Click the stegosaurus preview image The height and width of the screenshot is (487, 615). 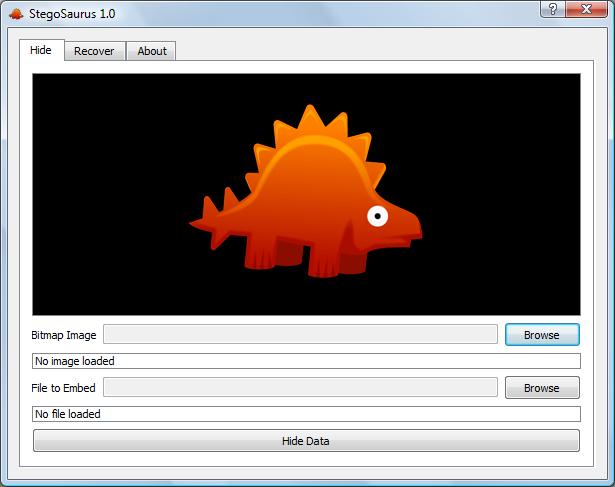[x=306, y=194]
